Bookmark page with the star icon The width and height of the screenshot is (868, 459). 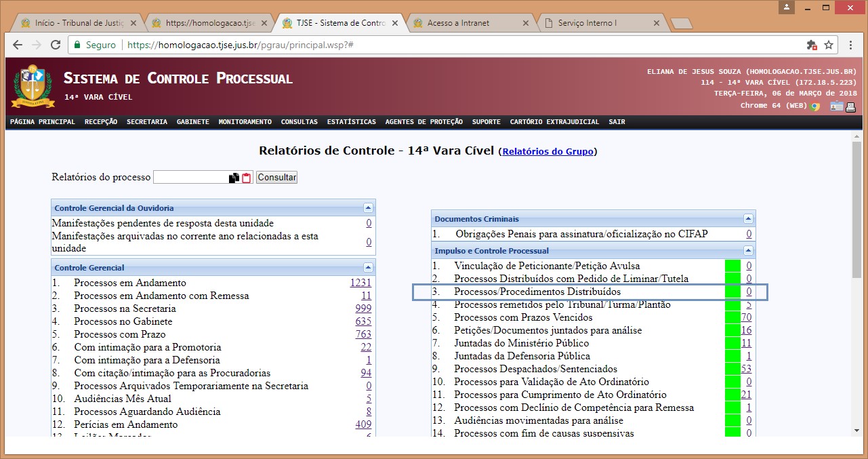point(828,45)
